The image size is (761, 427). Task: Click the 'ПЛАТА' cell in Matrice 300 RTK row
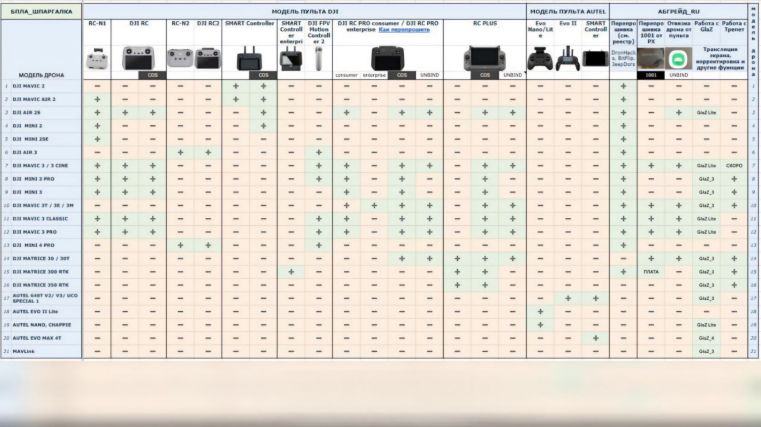[651, 272]
